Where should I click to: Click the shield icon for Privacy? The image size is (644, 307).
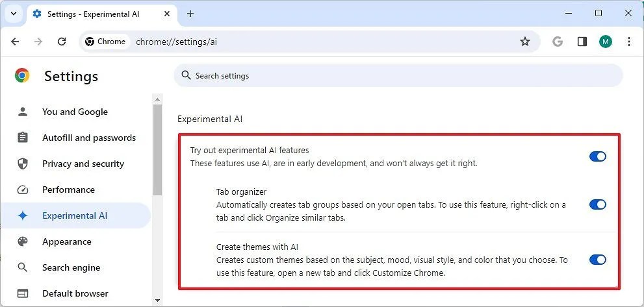point(23,164)
